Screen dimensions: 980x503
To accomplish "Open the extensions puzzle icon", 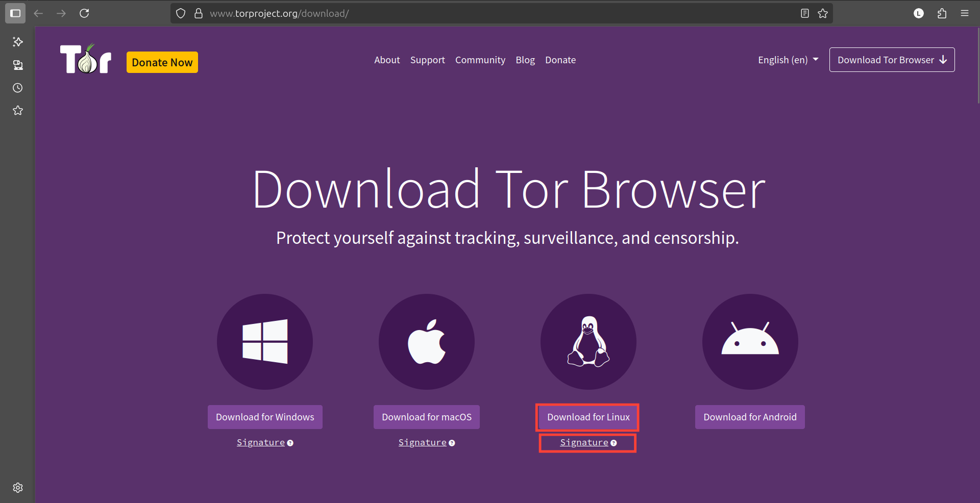I will click(942, 13).
